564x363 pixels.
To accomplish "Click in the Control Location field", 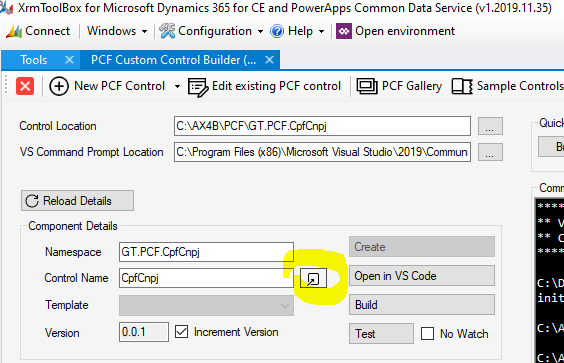I will tap(322, 126).
